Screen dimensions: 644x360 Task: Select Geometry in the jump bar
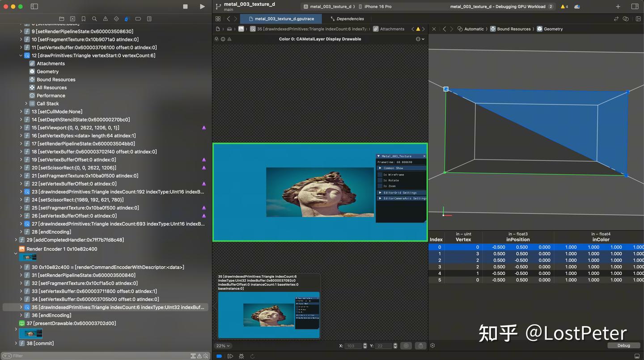click(x=550, y=29)
